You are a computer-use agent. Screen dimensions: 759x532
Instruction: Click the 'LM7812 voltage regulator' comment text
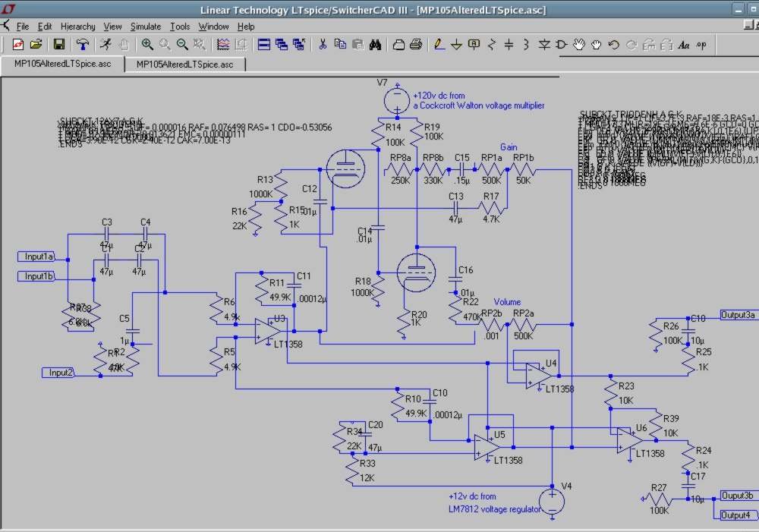(494, 508)
